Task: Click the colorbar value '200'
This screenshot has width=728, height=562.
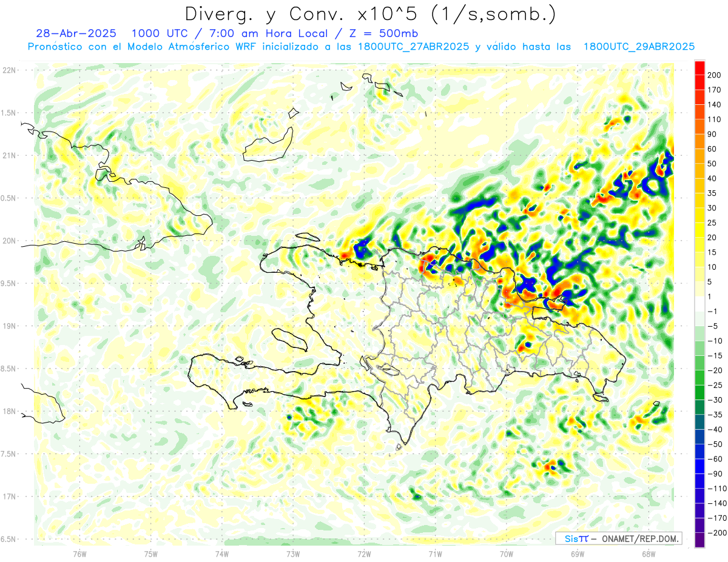Action: (x=715, y=74)
